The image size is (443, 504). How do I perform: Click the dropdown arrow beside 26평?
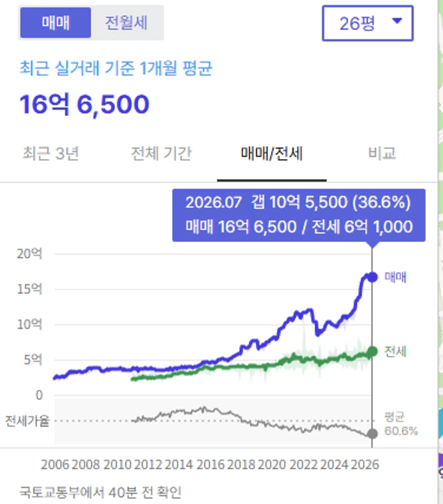(397, 21)
